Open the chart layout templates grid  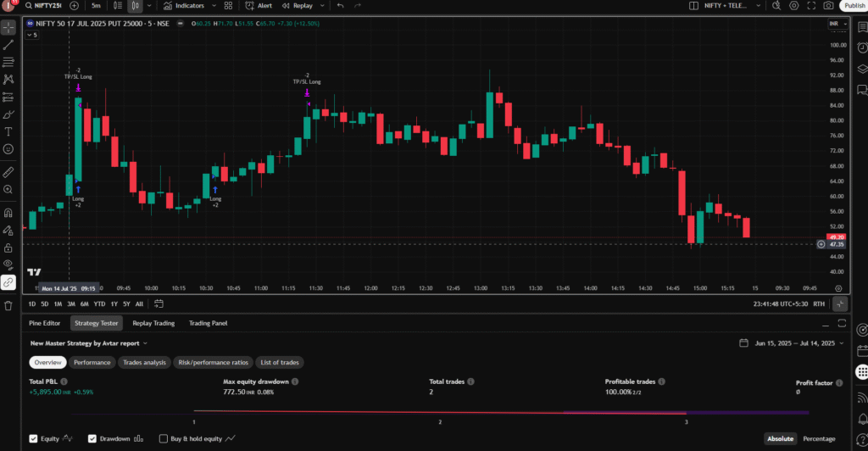tap(228, 6)
